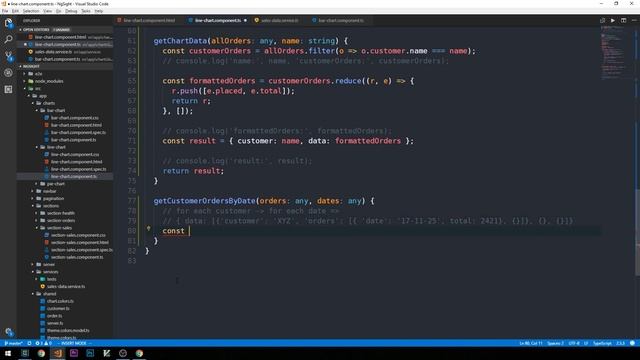Open bar-chart.component.html in explorer tree
Image resolution: width=640 pixels, height=360 pixels.
76,125
